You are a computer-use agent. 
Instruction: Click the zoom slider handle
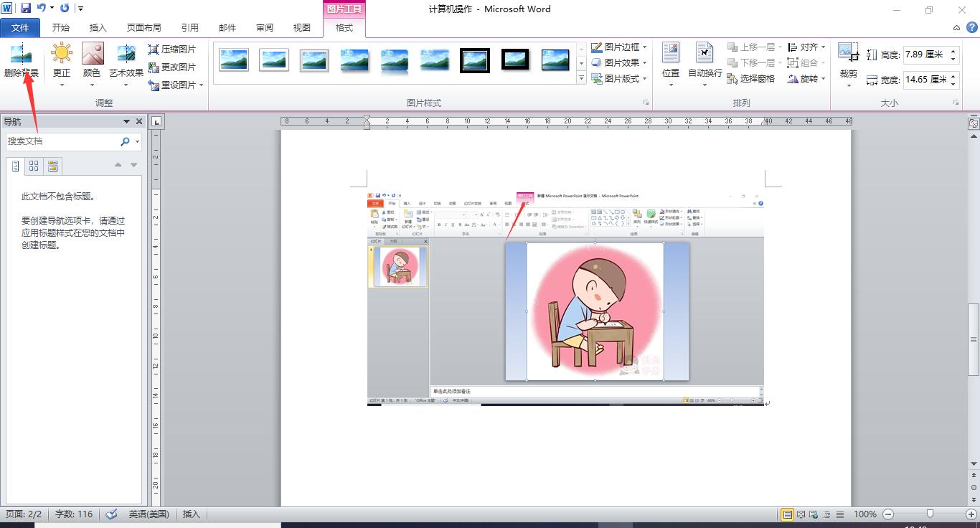pyautogui.click(x=930, y=514)
